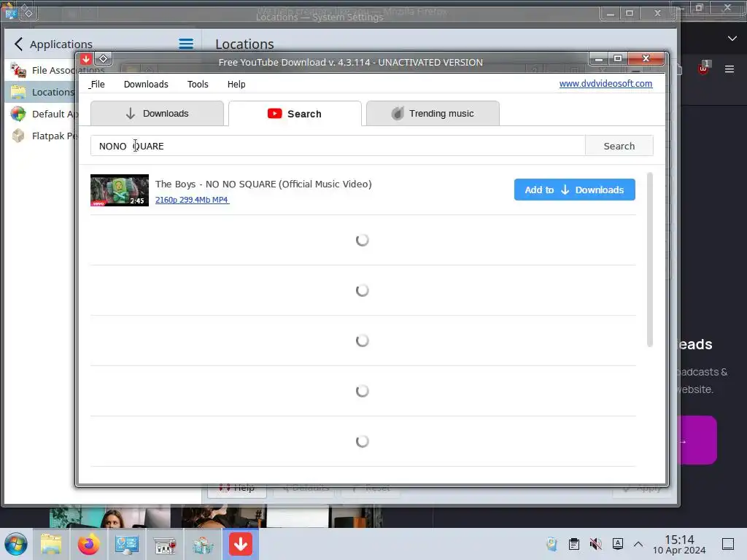Screen dimensions: 747x560
Task: Select Flatpak Permissions in System Settings
Action: [42, 136]
